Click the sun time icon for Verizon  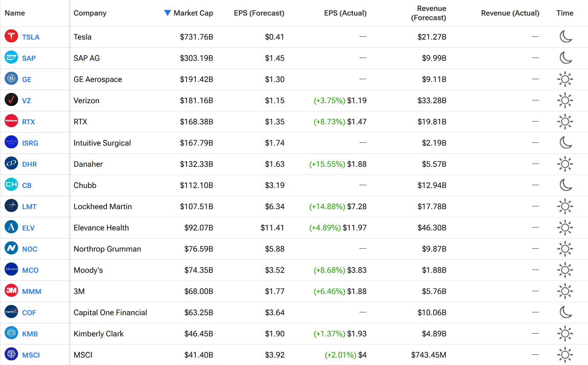click(565, 100)
